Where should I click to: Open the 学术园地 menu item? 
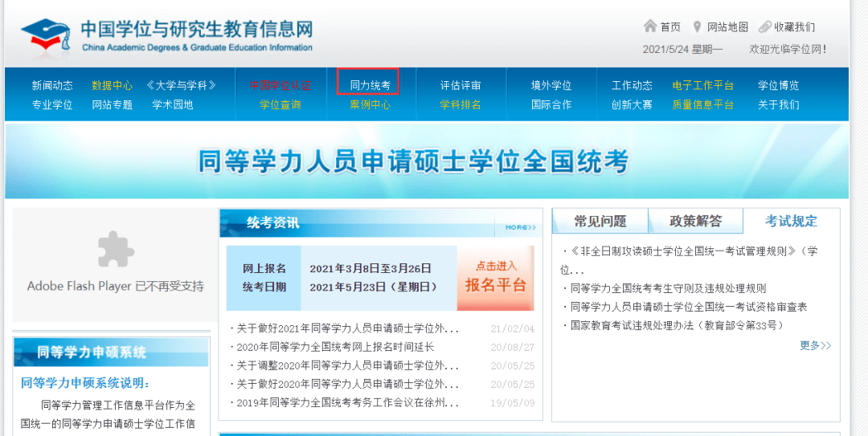(x=173, y=104)
